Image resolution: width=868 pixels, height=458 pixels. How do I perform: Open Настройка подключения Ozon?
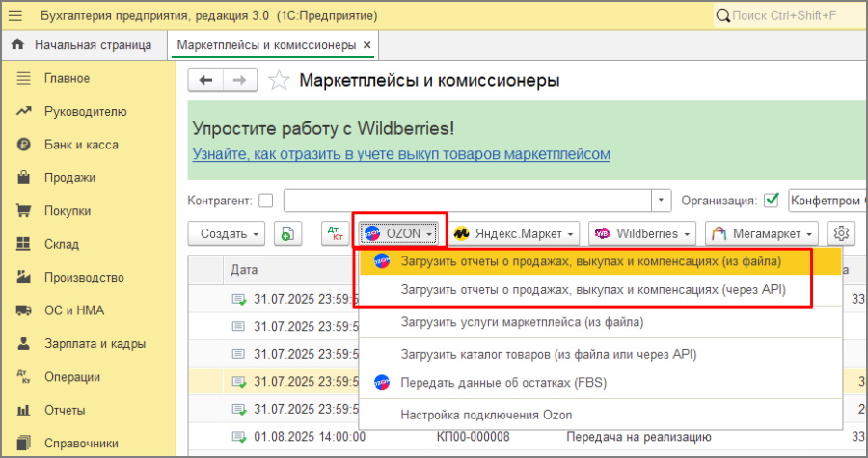click(x=601, y=415)
